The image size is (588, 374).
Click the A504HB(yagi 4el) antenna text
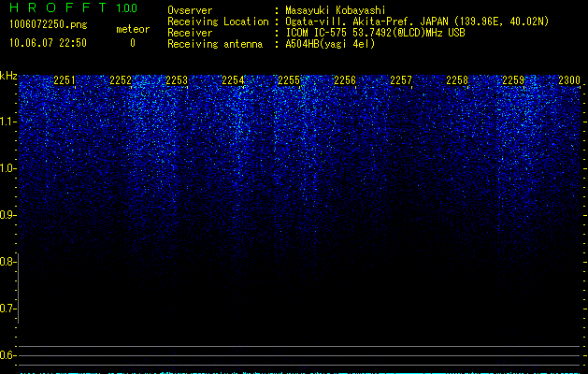[x=330, y=44]
